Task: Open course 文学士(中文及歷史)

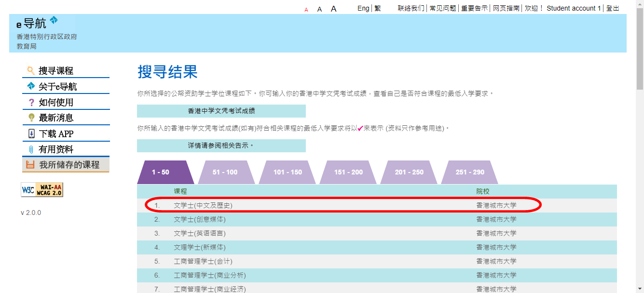Action: pyautogui.click(x=203, y=205)
